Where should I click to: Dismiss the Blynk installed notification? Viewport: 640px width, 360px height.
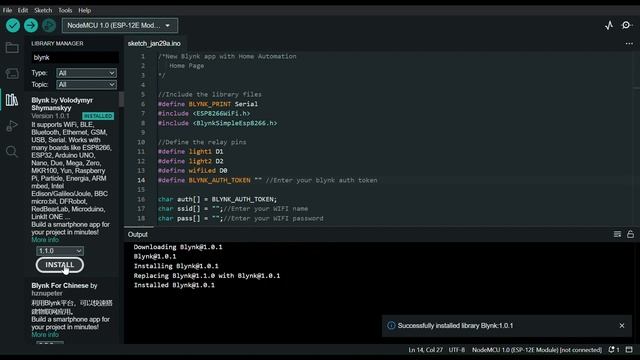coord(622,326)
